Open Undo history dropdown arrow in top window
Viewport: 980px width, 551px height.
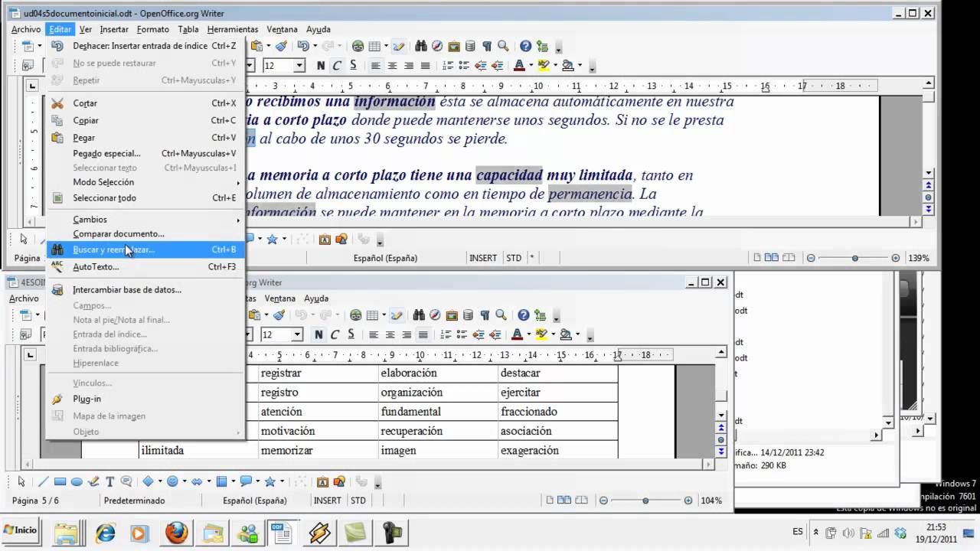click(x=315, y=46)
